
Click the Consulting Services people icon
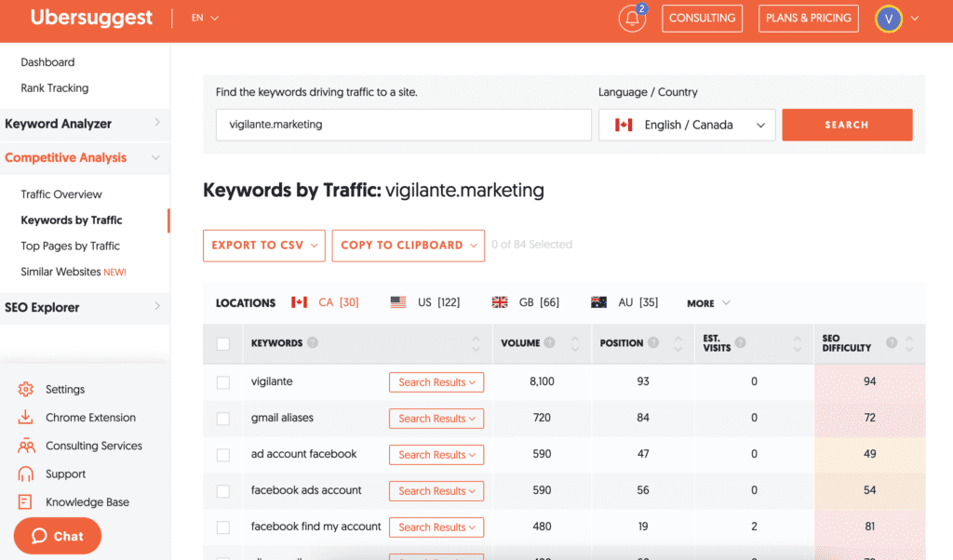26,446
